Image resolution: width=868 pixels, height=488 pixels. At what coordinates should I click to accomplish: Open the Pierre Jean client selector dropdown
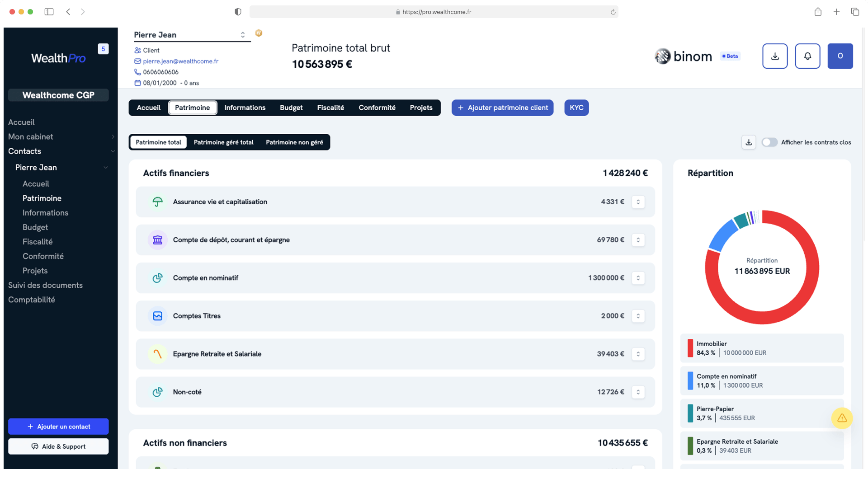pyautogui.click(x=192, y=35)
